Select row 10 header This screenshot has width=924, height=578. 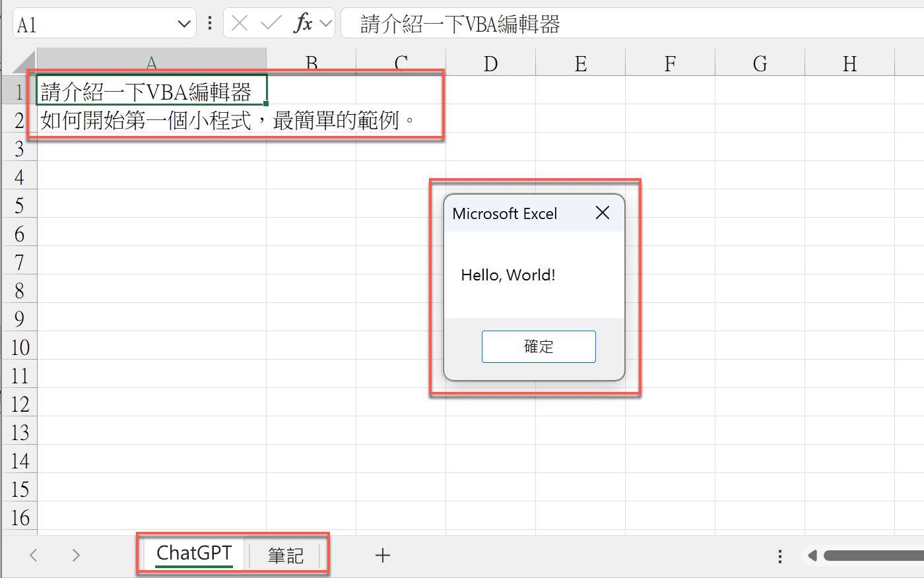[19, 347]
